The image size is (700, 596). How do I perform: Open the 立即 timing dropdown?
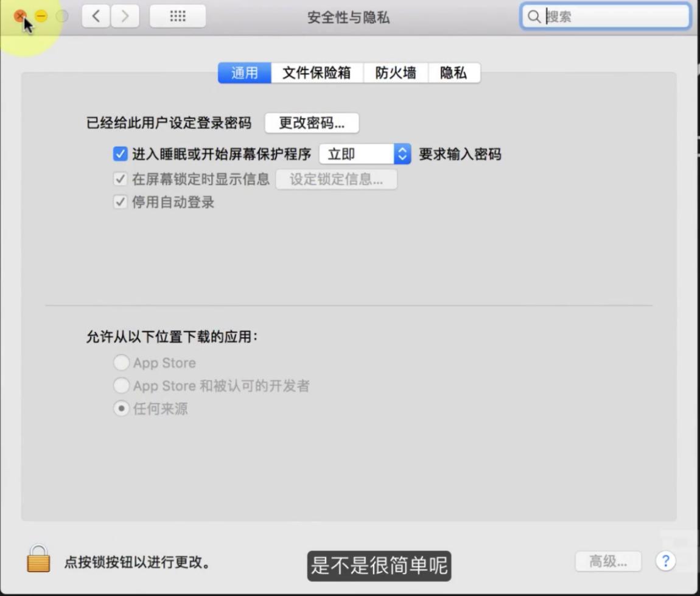point(365,154)
